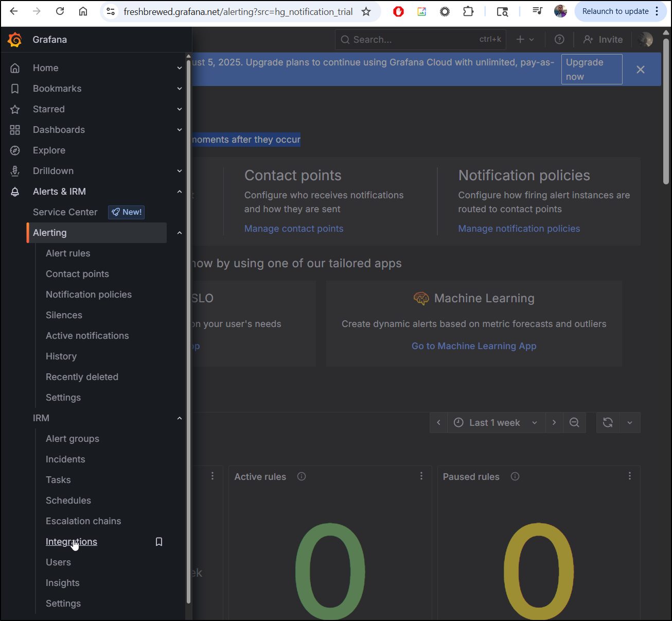The image size is (672, 621).
Task: Click the Grafana search field
Action: coord(420,40)
